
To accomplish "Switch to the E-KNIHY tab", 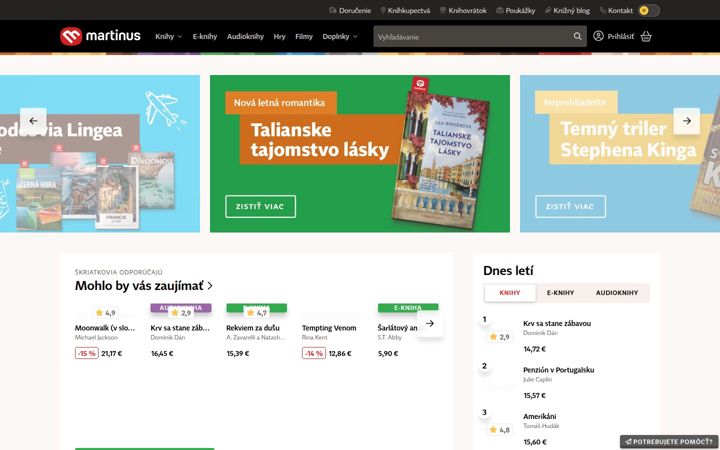I will [x=560, y=293].
